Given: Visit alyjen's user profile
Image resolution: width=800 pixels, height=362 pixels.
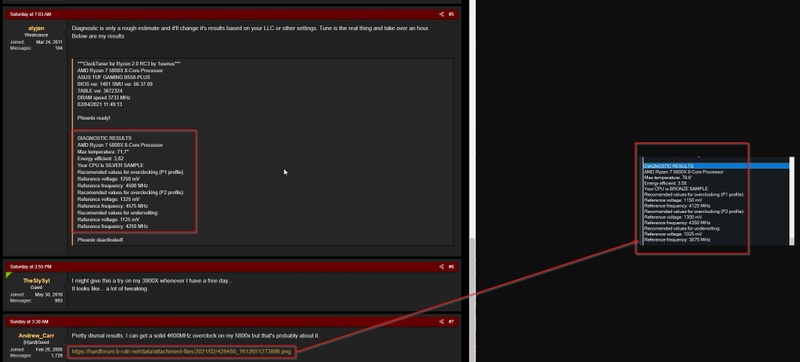Looking at the screenshot, I should (x=36, y=29).
